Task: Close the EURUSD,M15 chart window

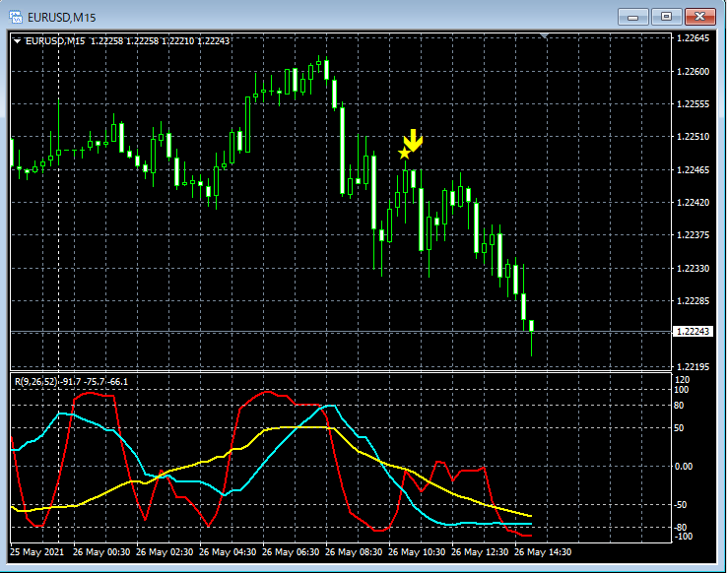Action: [x=701, y=17]
